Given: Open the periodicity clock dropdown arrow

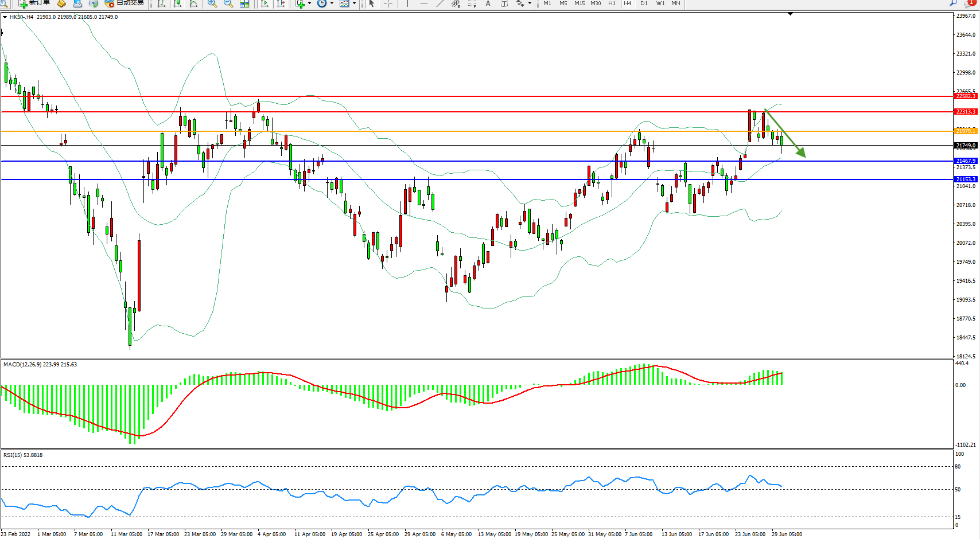Looking at the screenshot, I should click(332, 3).
